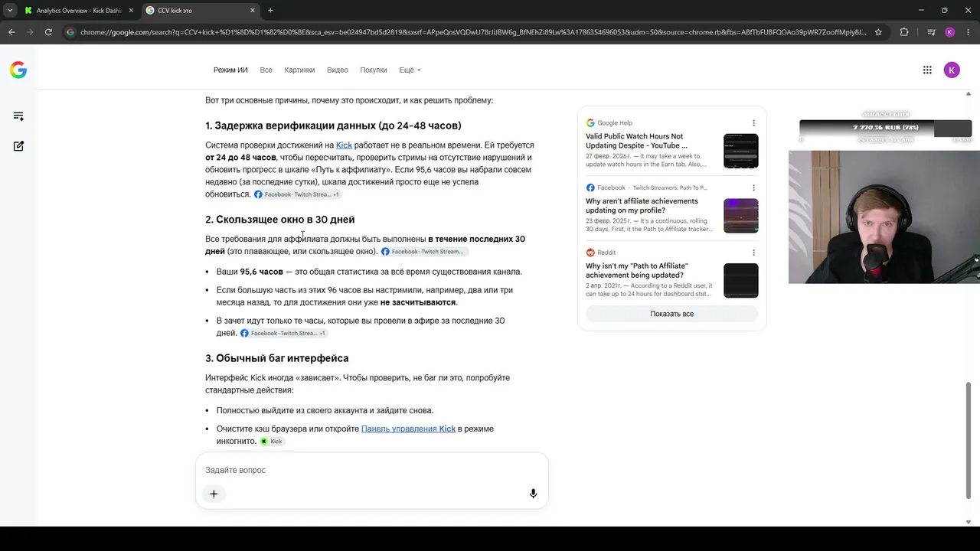The height and width of the screenshot is (551, 980).
Task: Open the Kick link in first paragraph
Action: pos(344,145)
